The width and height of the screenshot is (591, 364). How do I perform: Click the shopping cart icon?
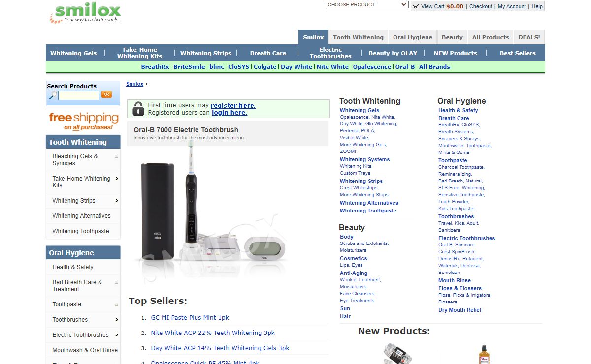(x=416, y=6)
